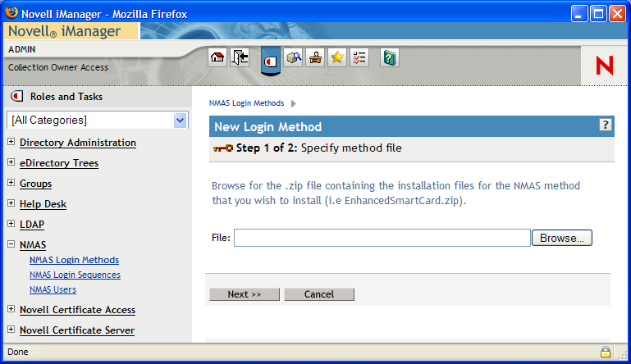Viewport: 631px width, 364px height.
Task: Open the Directory Administration role
Action: (78, 143)
